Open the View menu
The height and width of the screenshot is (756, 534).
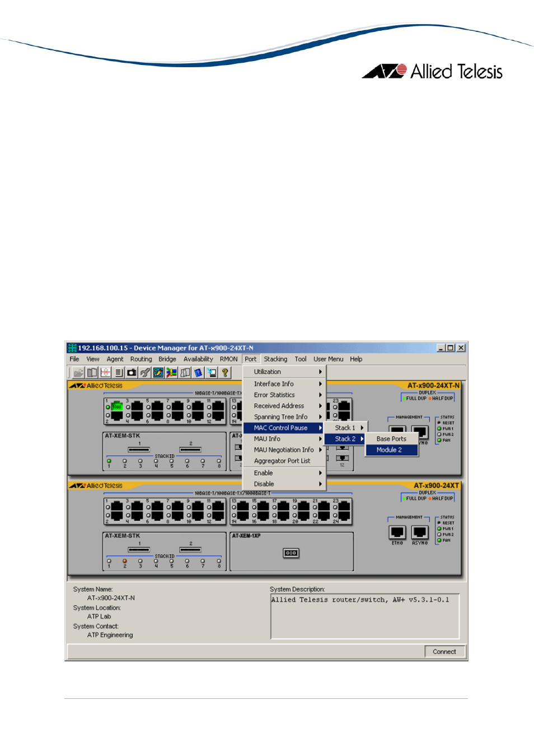click(x=93, y=359)
